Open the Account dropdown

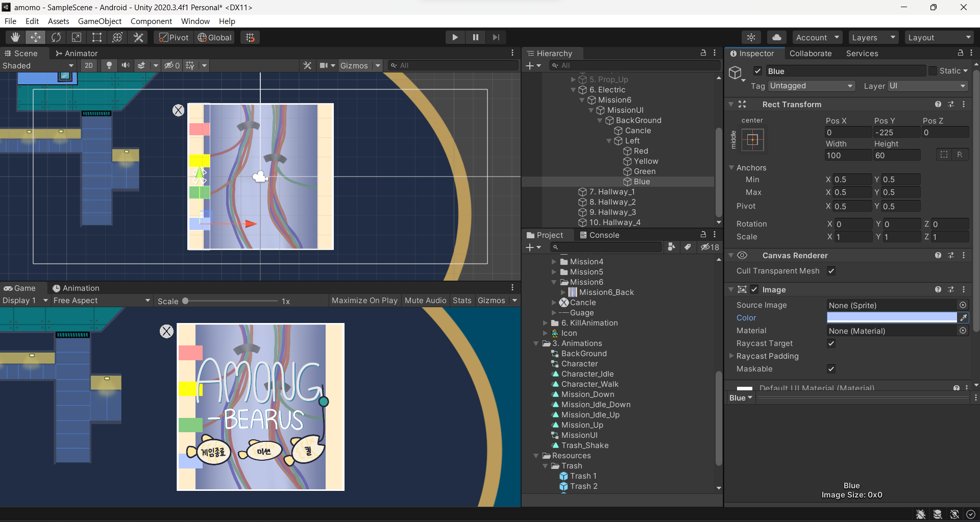[x=818, y=37]
